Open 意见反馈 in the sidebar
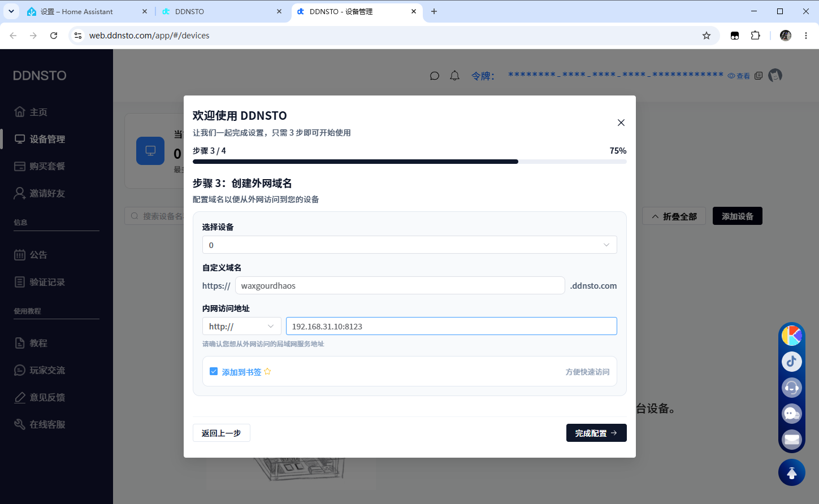 point(40,397)
